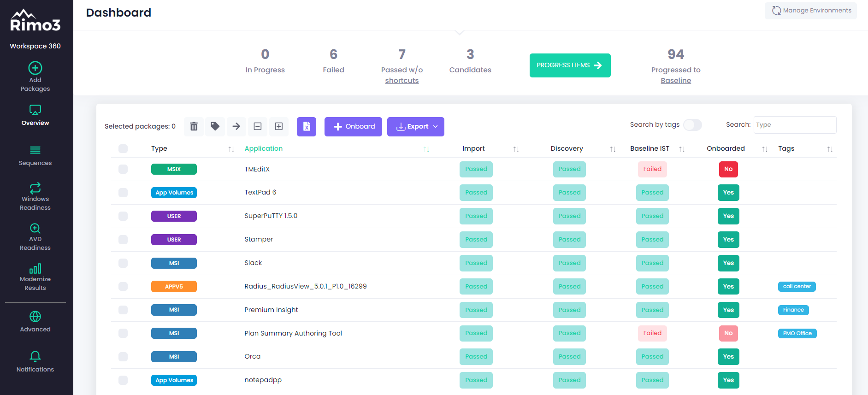Check the TMEditX row checkbox
This screenshot has width=868, height=395.
coord(123,169)
